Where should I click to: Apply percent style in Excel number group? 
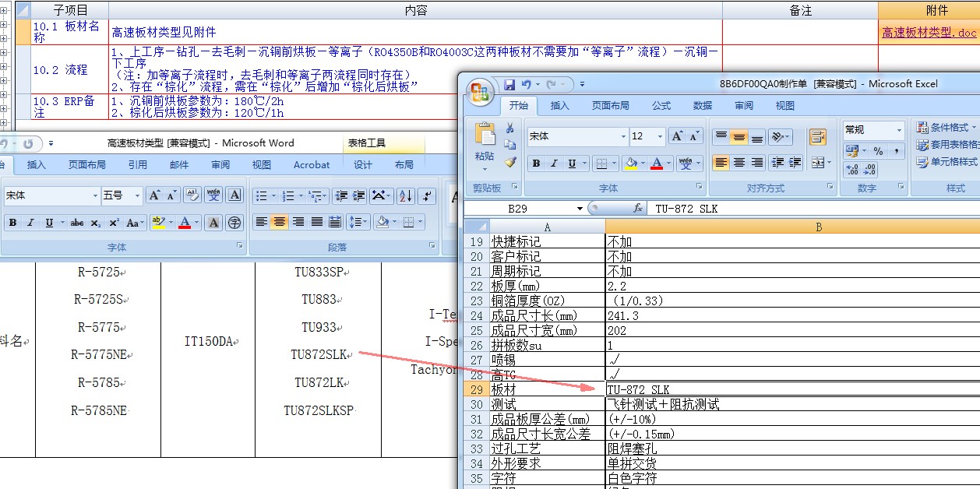pos(878,150)
